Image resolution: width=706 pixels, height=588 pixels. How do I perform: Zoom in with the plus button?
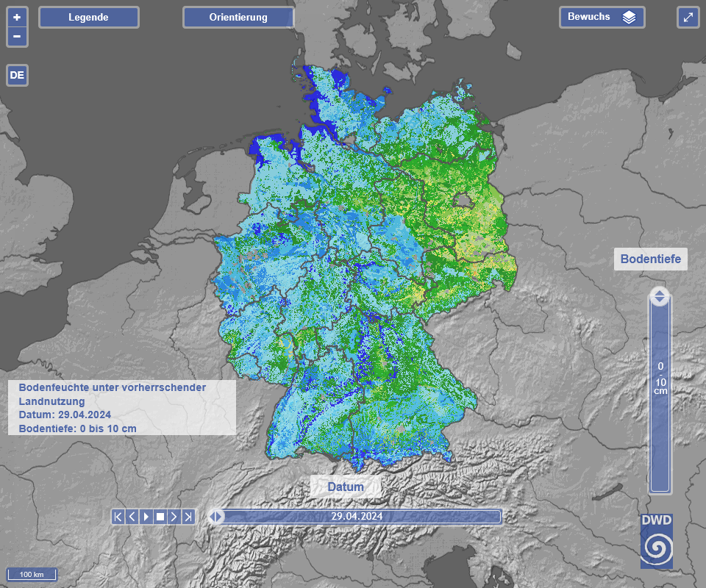tap(17, 17)
